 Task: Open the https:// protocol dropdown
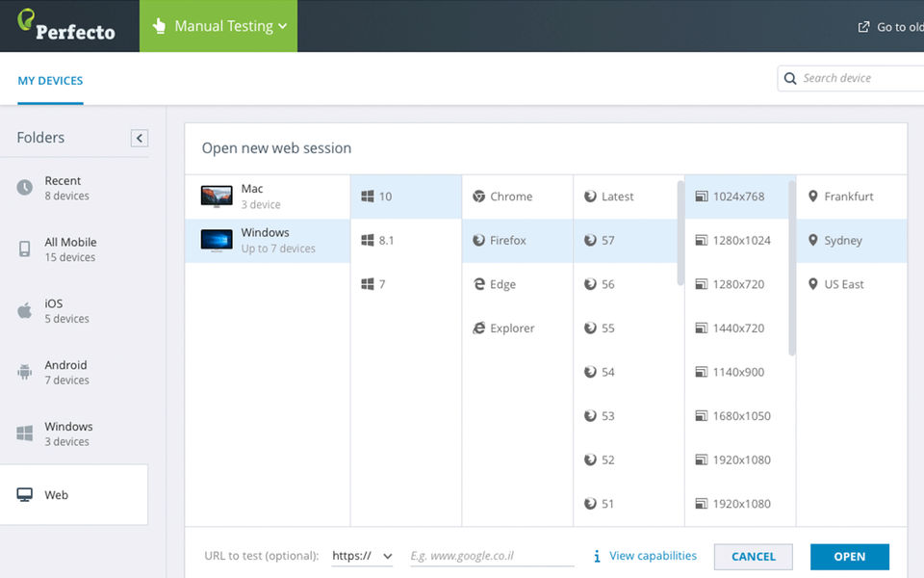pos(362,556)
